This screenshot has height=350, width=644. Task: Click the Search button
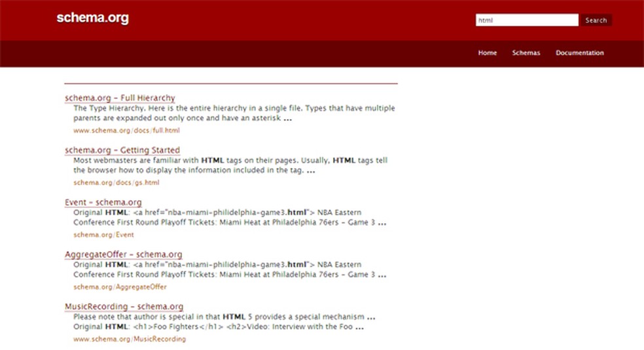coord(596,20)
